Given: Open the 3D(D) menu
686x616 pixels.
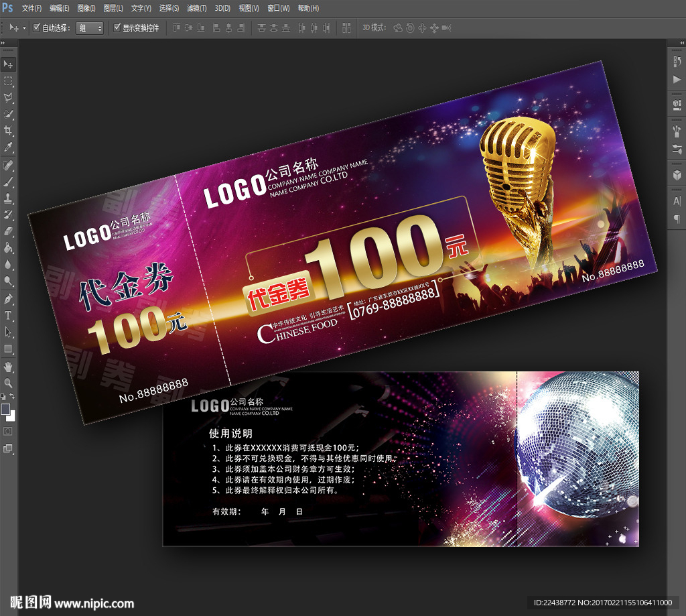Looking at the screenshot, I should (x=222, y=8).
